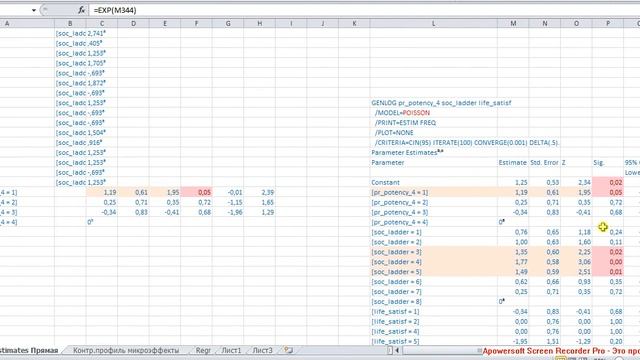Select column B header
The height and width of the screenshot is (360, 640).
pyautogui.click(x=70, y=24)
